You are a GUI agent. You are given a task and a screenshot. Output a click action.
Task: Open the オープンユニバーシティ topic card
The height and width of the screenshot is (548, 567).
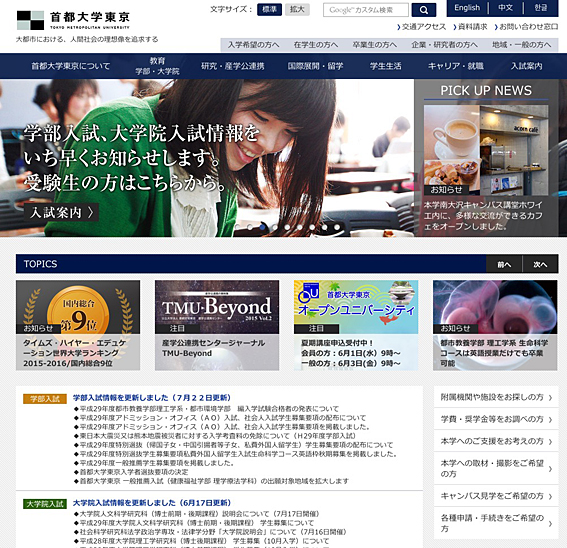click(356, 325)
